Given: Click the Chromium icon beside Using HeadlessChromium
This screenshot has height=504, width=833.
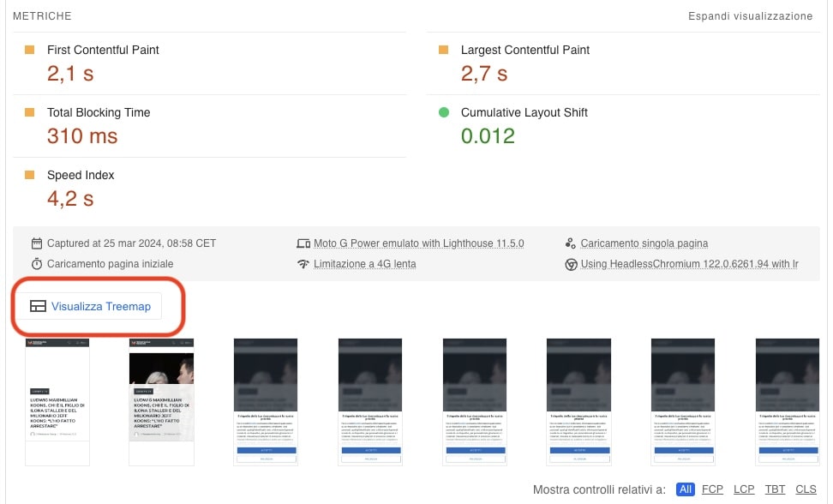Looking at the screenshot, I should pos(570,264).
